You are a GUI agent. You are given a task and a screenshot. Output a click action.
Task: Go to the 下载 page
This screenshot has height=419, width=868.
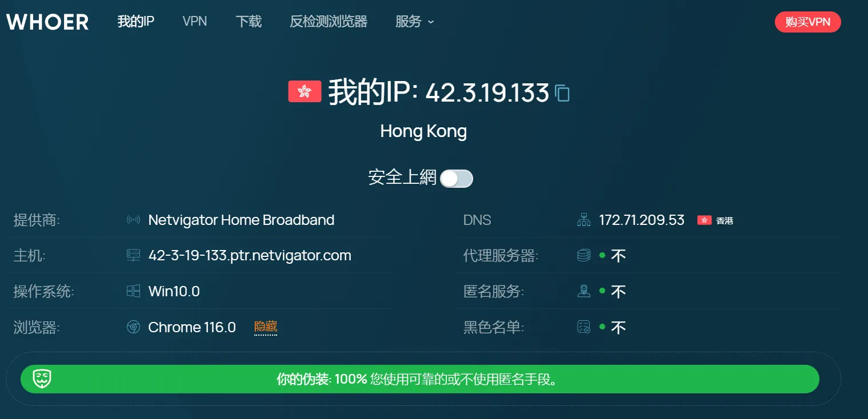click(x=249, y=22)
